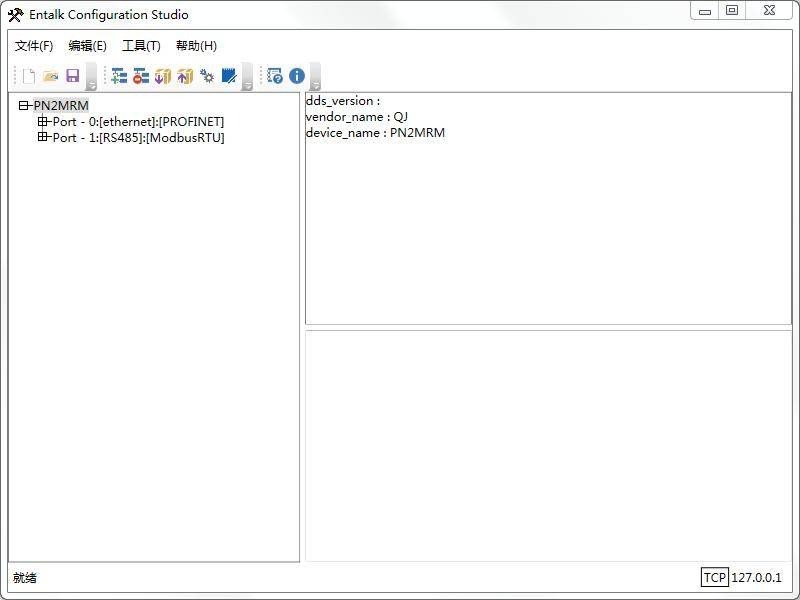Maximize the Entalk Configuration Studio window
The width and height of the screenshot is (800, 600).
(x=732, y=11)
